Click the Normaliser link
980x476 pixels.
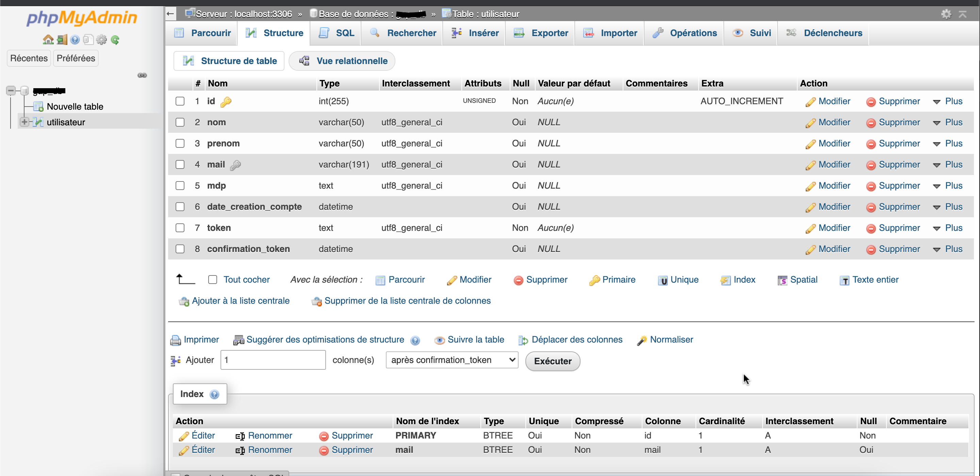point(671,339)
